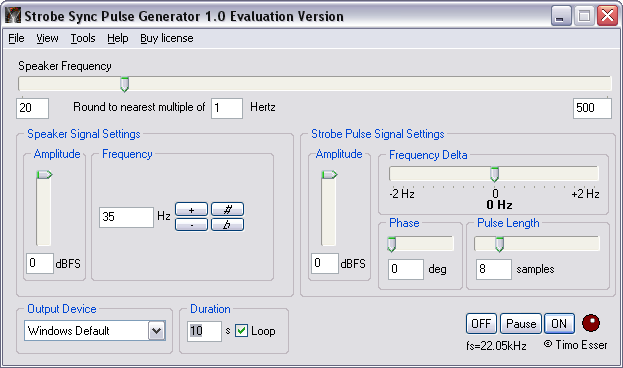Open the Help menu
The height and width of the screenshot is (368, 623).
[x=118, y=38]
